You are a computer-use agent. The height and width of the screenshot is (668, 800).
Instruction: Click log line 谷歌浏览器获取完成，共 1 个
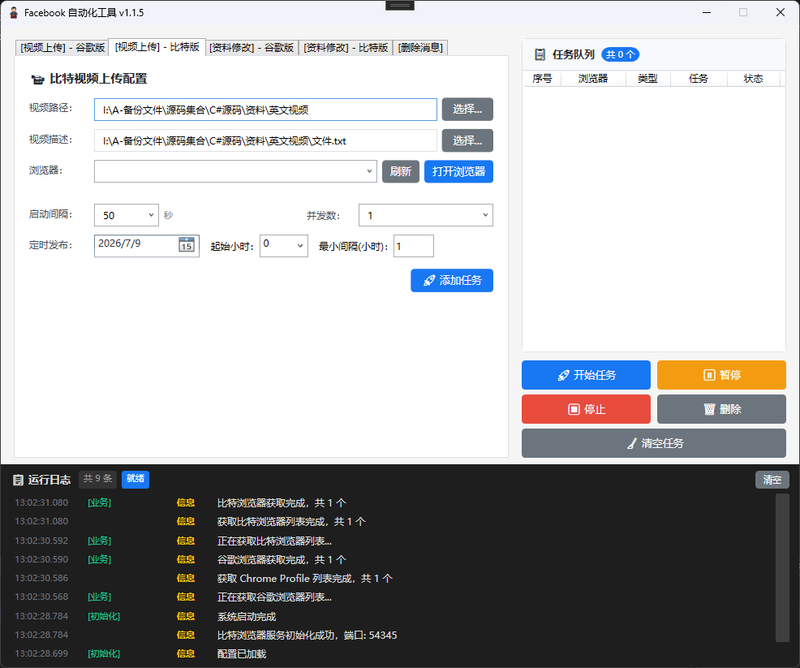[282, 560]
